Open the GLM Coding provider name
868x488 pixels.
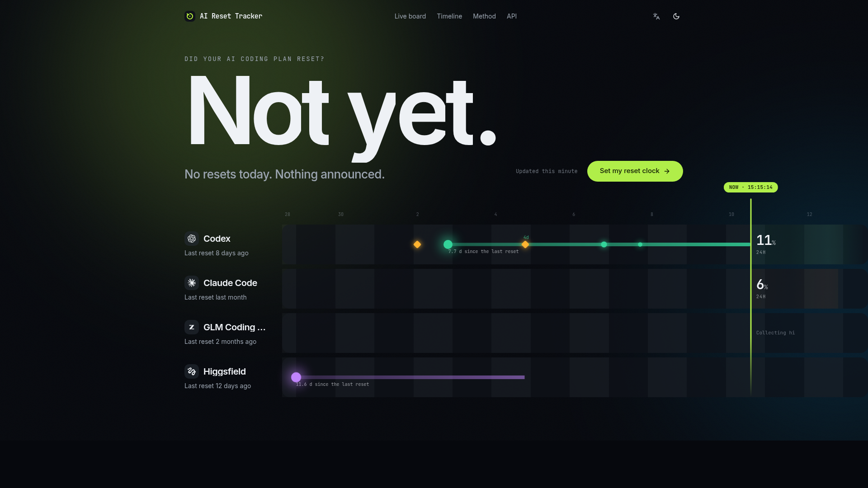(235, 327)
